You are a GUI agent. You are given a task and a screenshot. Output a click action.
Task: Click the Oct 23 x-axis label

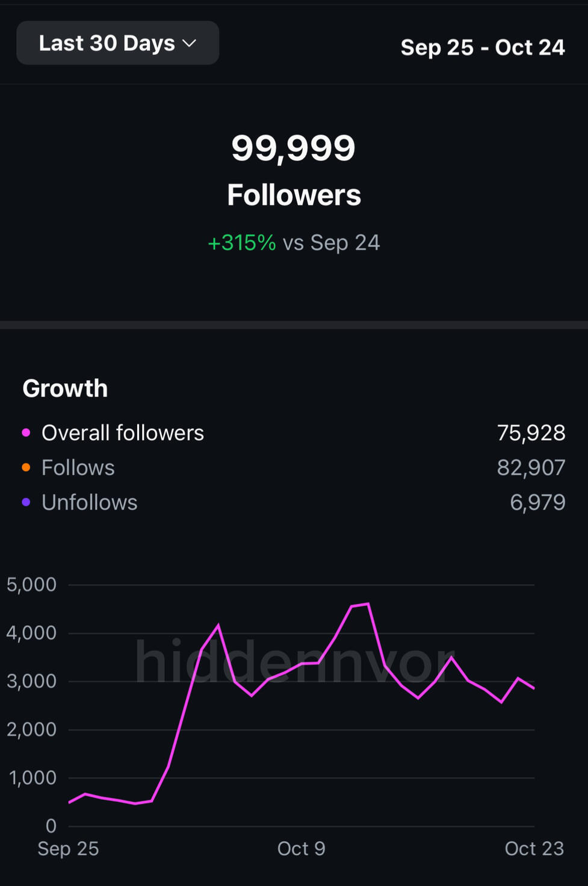[x=534, y=849]
